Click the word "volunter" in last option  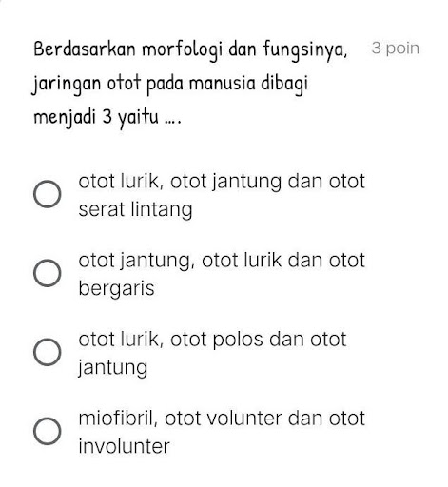click(x=244, y=419)
